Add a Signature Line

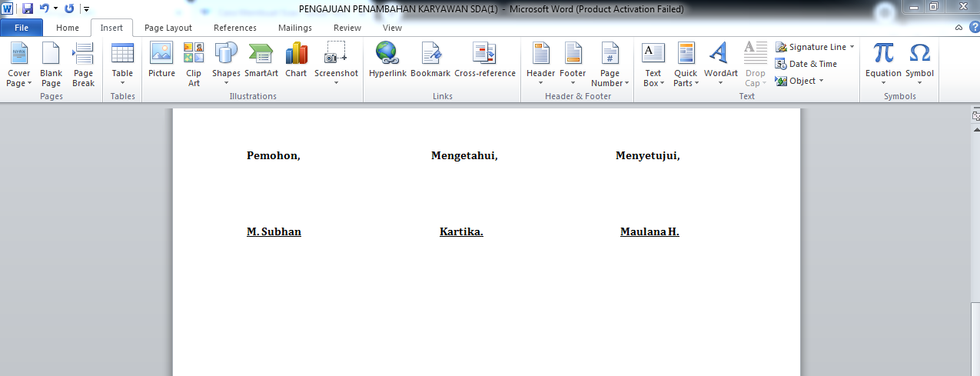coord(812,47)
